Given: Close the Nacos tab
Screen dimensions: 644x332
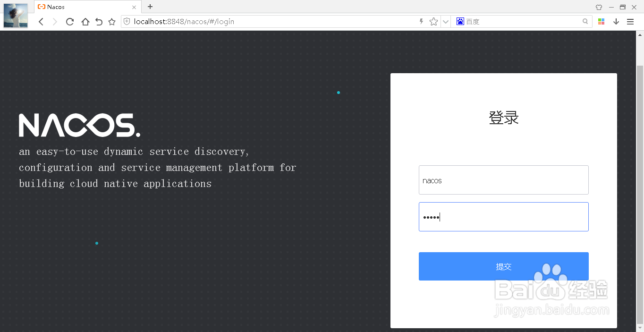Looking at the screenshot, I should click(x=134, y=7).
